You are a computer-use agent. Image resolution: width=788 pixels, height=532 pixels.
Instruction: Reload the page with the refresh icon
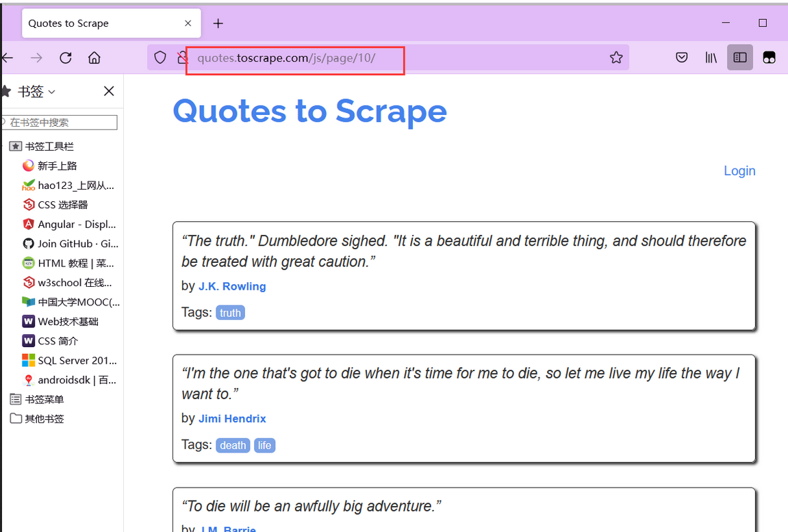(66, 58)
